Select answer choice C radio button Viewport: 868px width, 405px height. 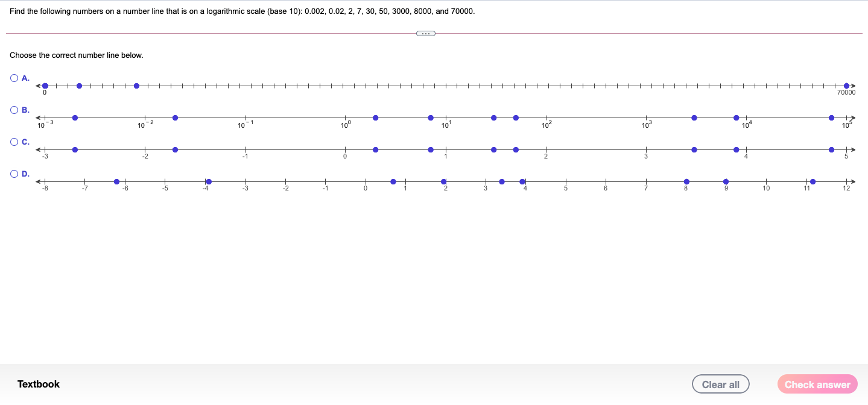[13, 141]
